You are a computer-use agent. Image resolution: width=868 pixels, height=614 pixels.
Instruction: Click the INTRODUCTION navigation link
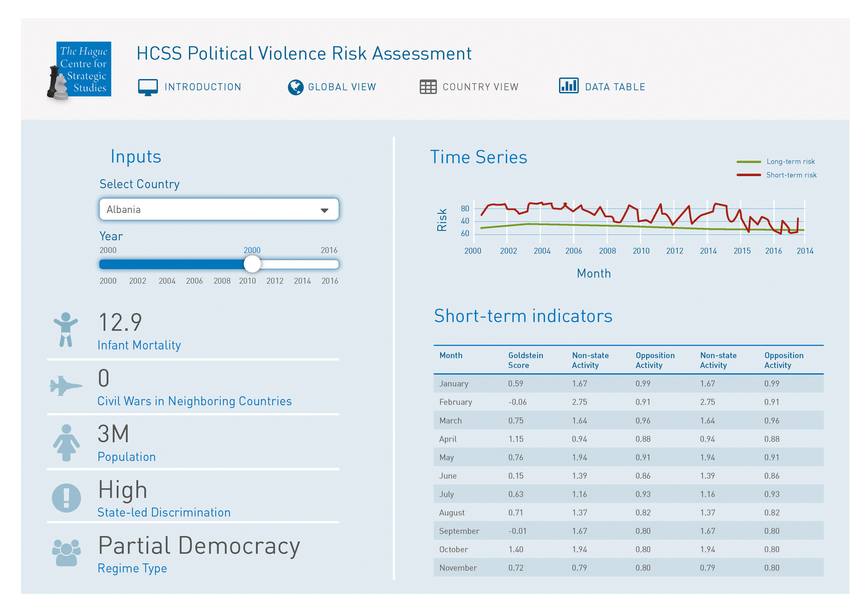coord(203,87)
